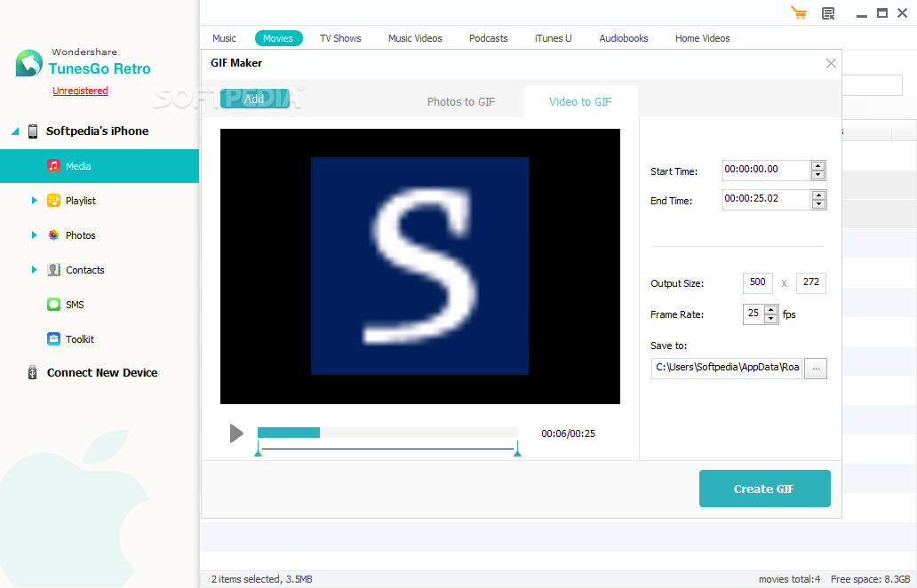Increase the Start Time value
Image resolution: width=917 pixels, height=588 pixels.
coord(818,165)
